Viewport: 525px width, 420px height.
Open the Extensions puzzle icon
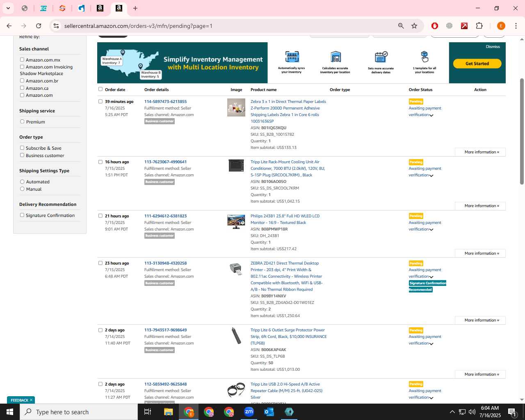click(x=479, y=26)
